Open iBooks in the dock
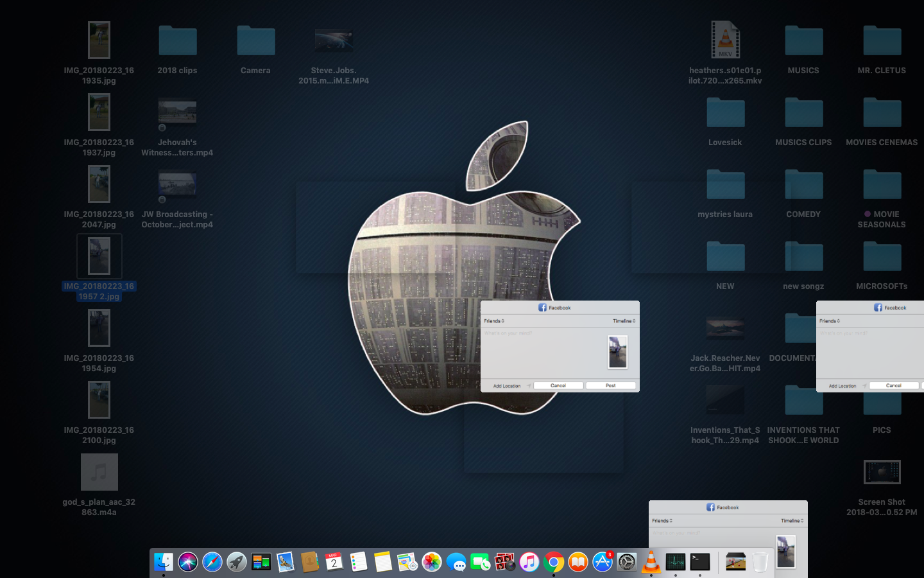Image resolution: width=924 pixels, height=578 pixels. click(x=578, y=562)
